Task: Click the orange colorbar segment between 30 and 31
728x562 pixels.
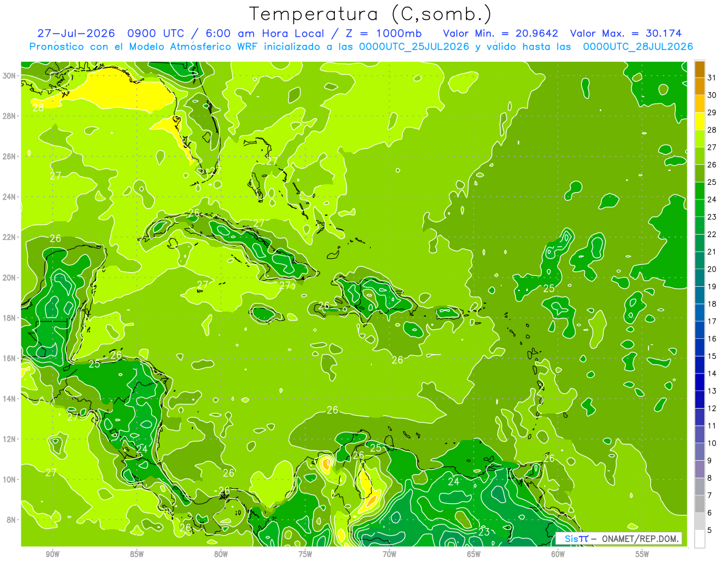Action: point(700,86)
